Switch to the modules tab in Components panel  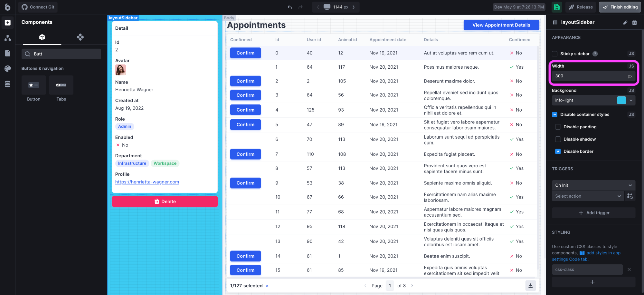80,37
